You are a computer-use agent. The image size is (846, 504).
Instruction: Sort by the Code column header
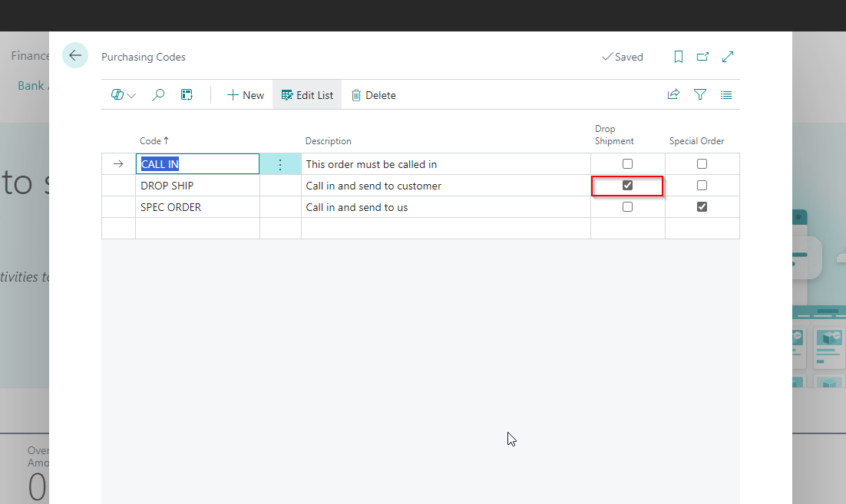click(x=154, y=140)
